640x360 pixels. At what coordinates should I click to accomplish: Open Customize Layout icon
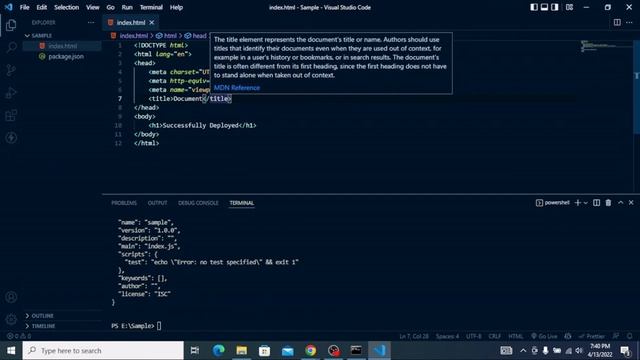point(569,7)
